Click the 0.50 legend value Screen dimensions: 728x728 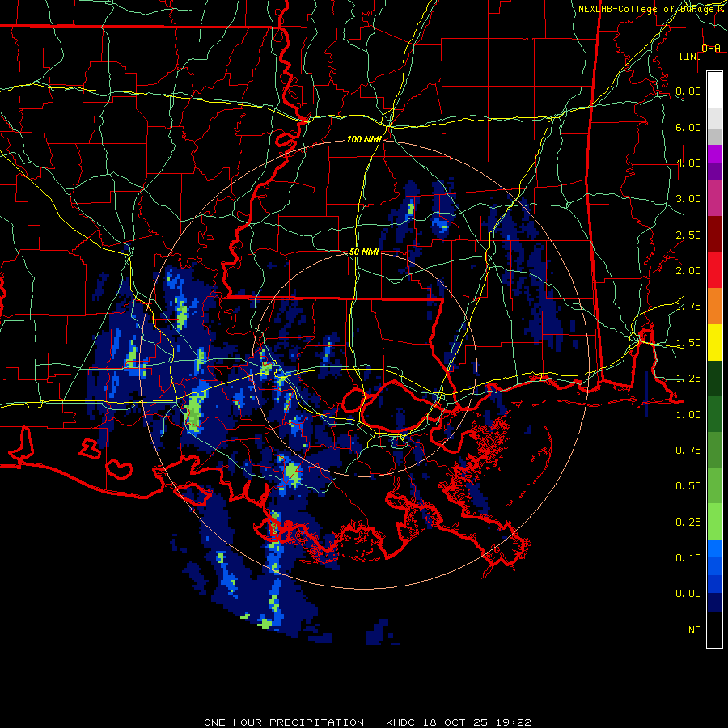click(688, 486)
